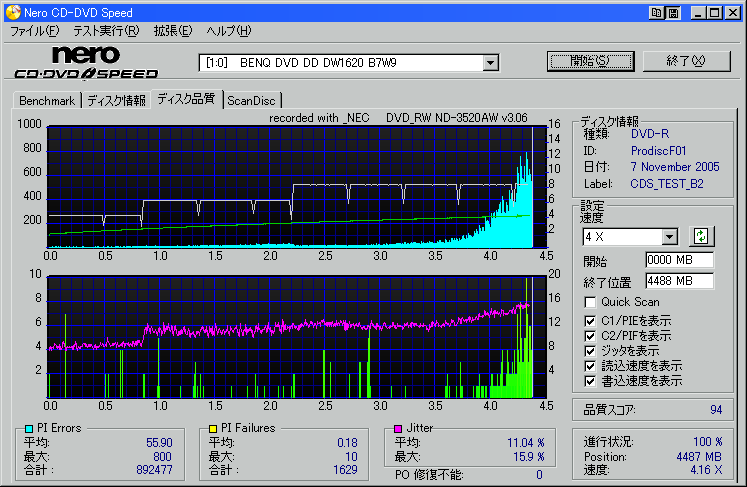747x487 pixels.
Task: Enable the Quick Scan checkbox
Action: [x=592, y=302]
